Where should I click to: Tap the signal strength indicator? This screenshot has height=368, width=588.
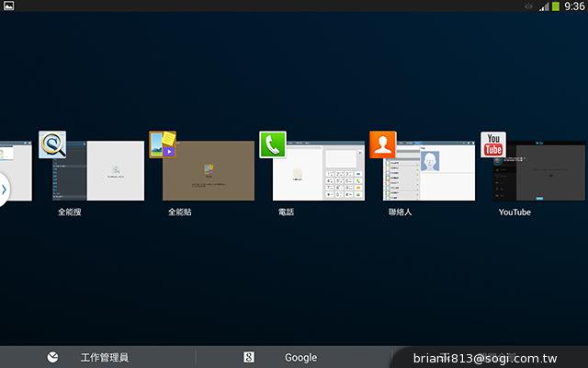click(x=544, y=6)
